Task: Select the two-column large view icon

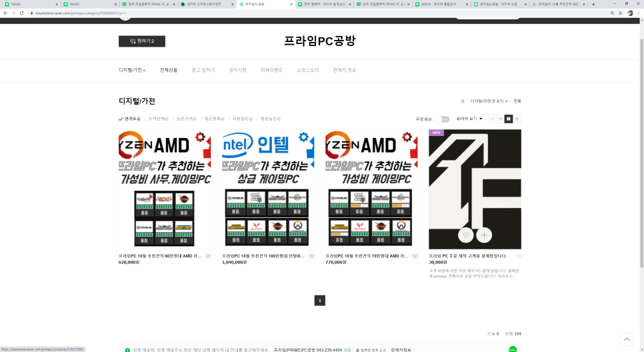Action: 509,119
